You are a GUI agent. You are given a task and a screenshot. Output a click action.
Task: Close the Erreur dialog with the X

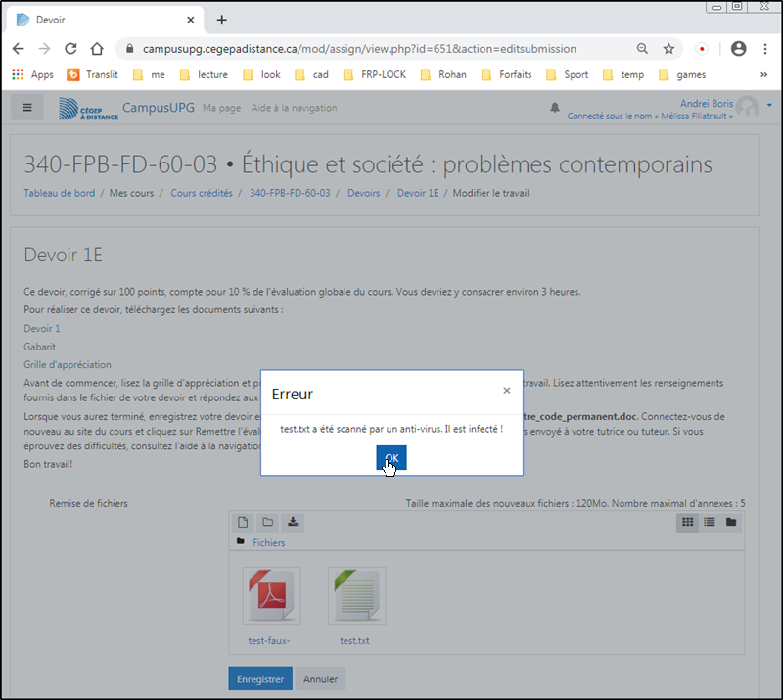tap(506, 391)
